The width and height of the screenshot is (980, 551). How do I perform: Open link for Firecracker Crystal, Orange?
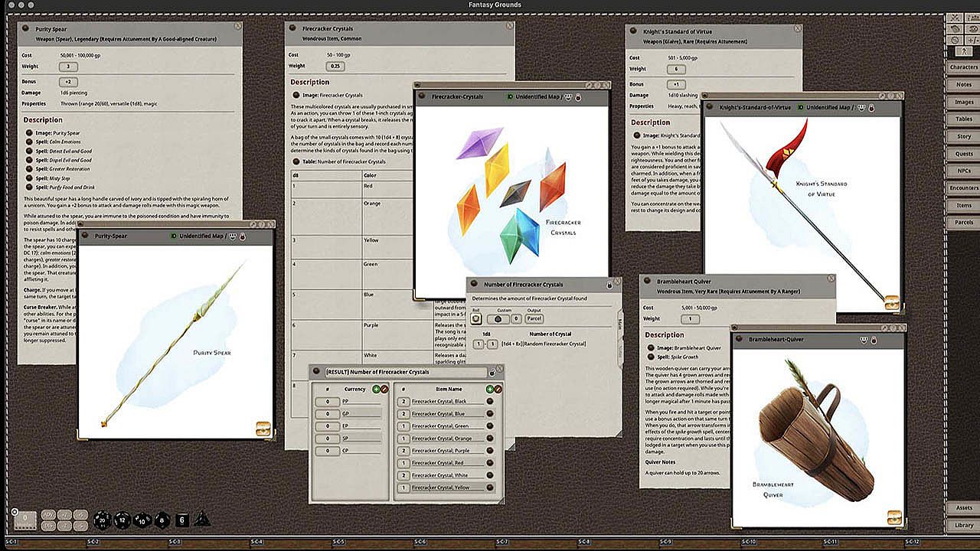(490, 439)
